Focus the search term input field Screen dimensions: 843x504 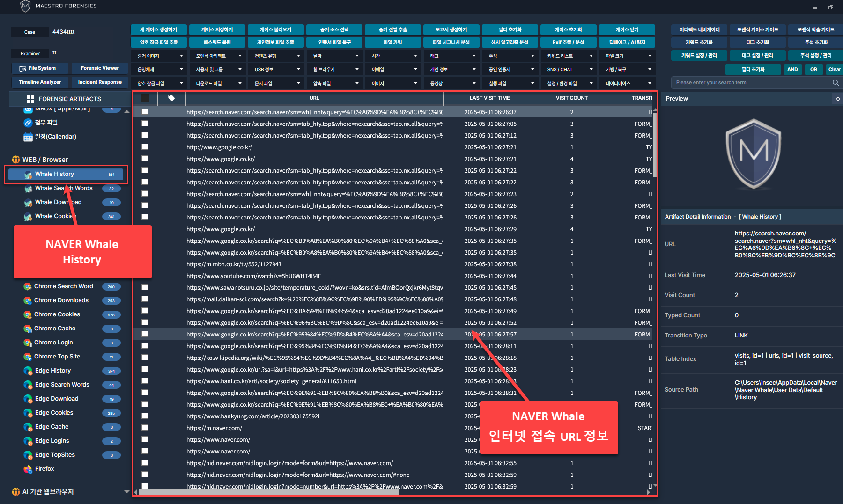tap(749, 83)
